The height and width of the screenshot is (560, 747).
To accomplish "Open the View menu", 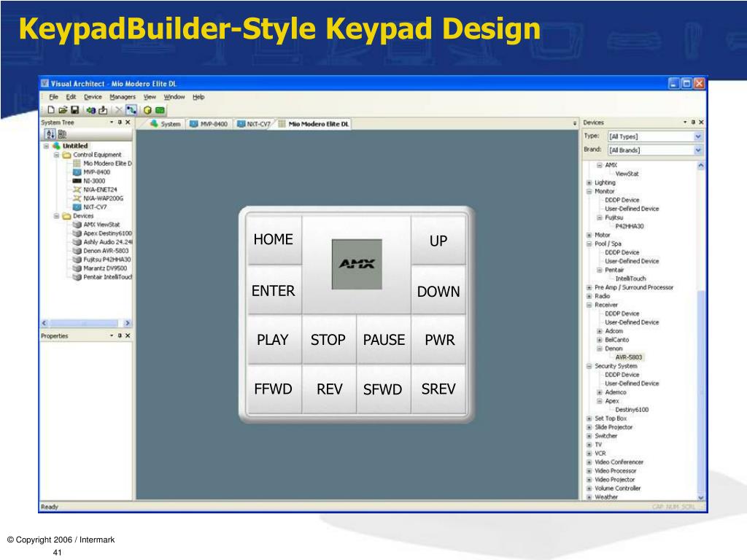I will [x=150, y=97].
